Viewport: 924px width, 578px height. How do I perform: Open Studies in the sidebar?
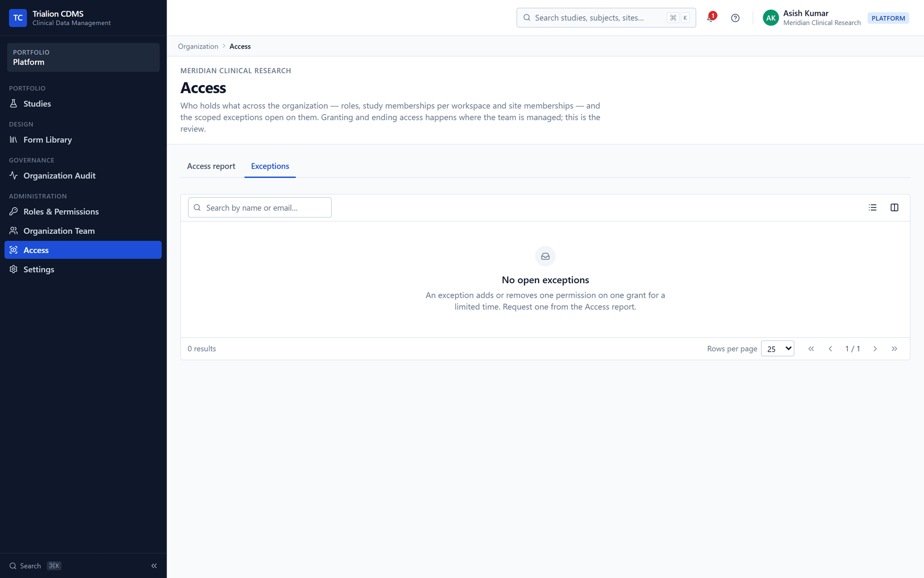pyautogui.click(x=83, y=104)
